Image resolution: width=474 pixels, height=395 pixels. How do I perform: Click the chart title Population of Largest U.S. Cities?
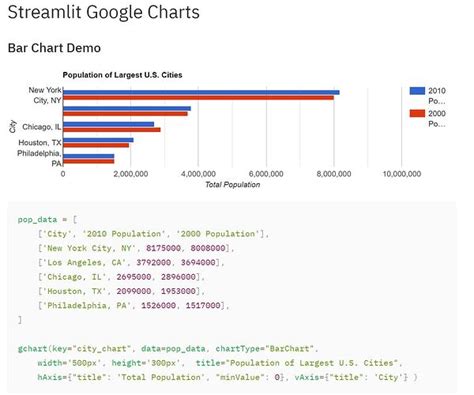pyautogui.click(x=122, y=75)
